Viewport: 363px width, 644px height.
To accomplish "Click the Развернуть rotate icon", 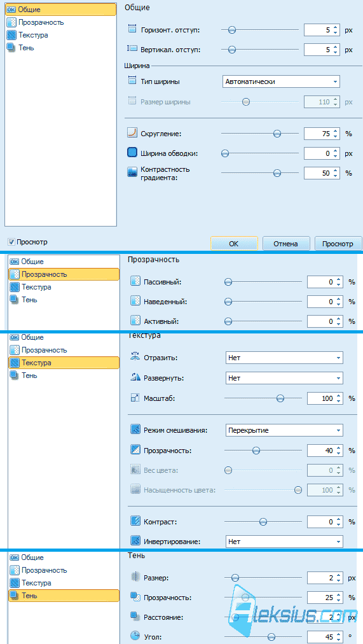I will (x=135, y=377).
